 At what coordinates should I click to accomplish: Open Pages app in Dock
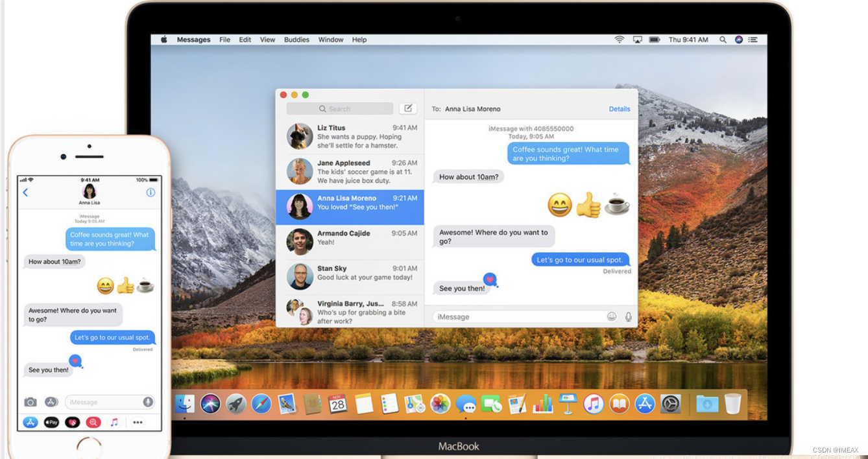(517, 404)
